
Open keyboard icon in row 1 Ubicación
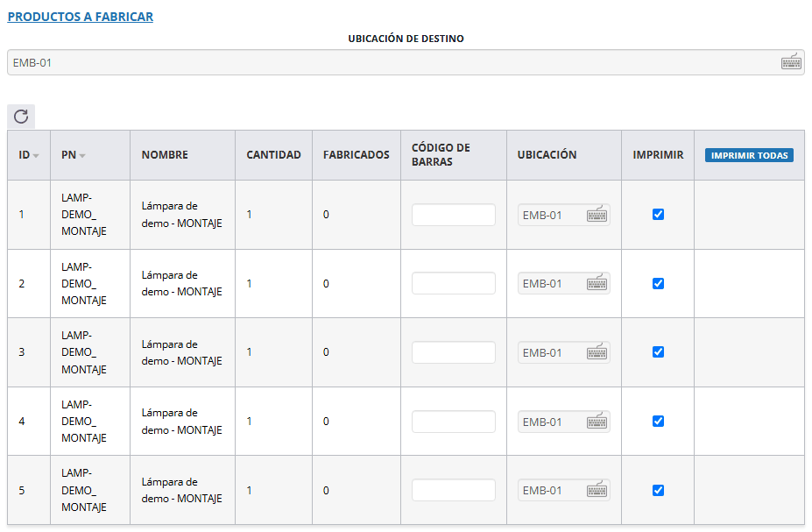pos(597,215)
